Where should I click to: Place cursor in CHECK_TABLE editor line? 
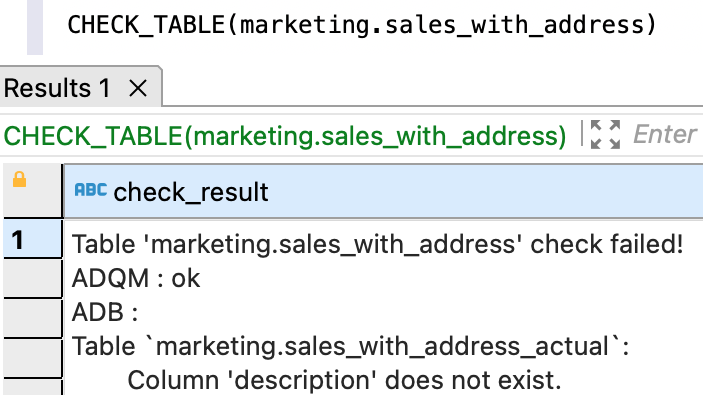[x=362, y=25]
